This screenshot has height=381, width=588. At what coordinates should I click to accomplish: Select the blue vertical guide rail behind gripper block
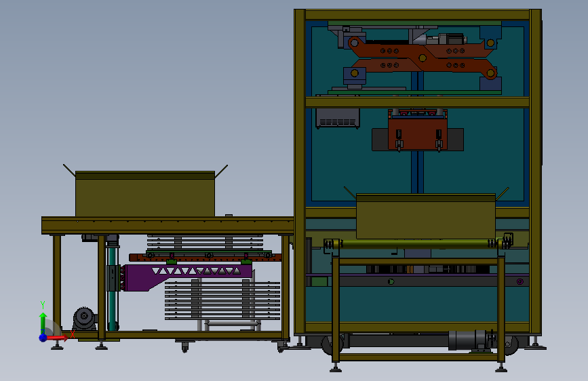(x=417, y=172)
